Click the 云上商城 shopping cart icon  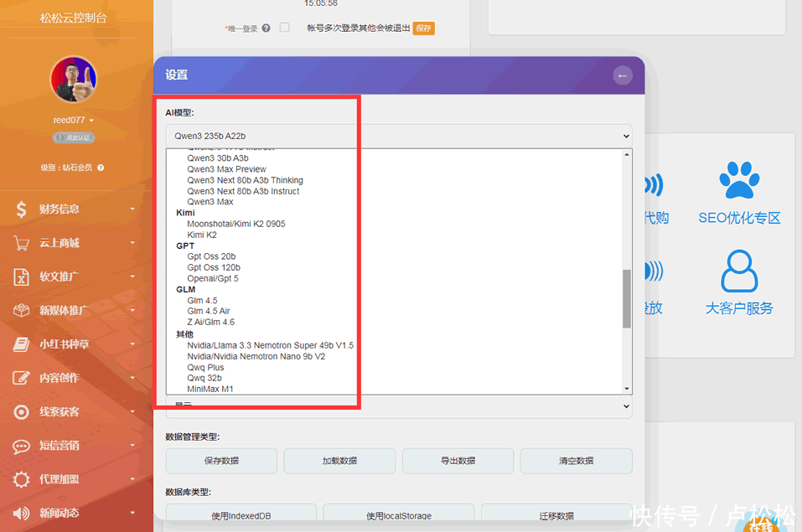pos(22,243)
